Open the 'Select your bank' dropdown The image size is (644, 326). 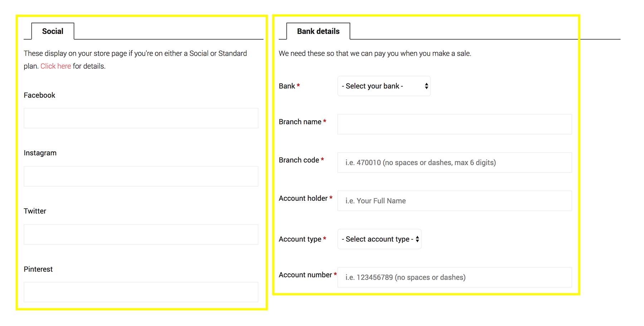(x=384, y=86)
